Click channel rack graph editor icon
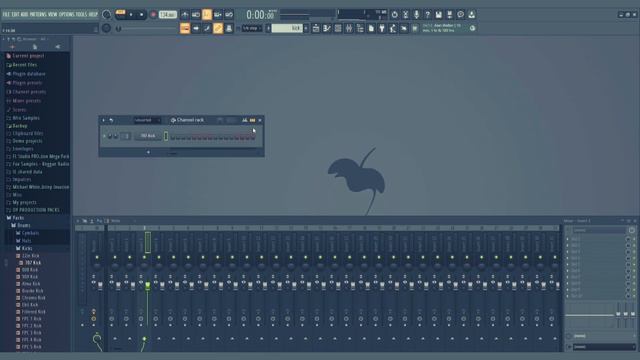640x360 pixels. coord(244,120)
